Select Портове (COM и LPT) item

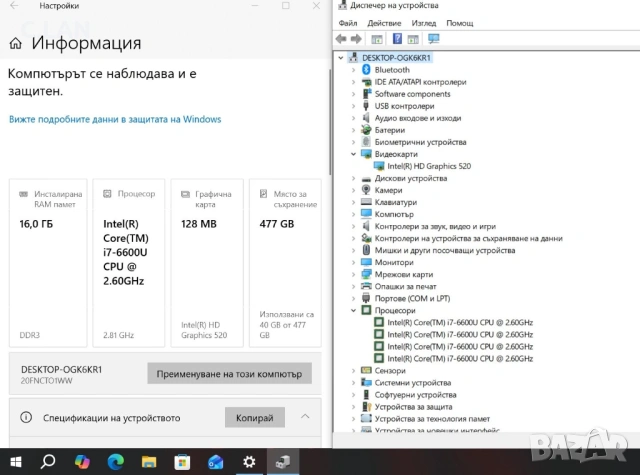412,298
